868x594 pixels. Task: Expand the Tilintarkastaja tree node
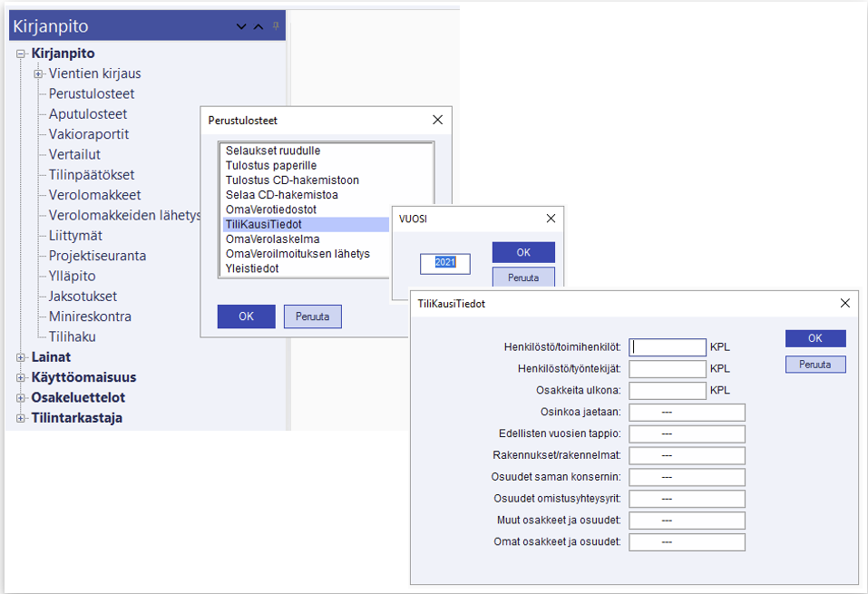(21, 418)
